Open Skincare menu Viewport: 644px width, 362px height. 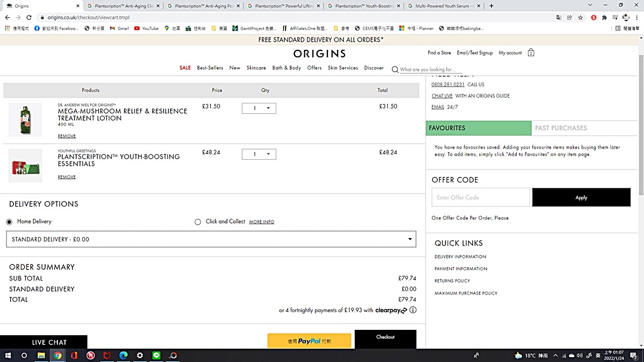click(256, 68)
